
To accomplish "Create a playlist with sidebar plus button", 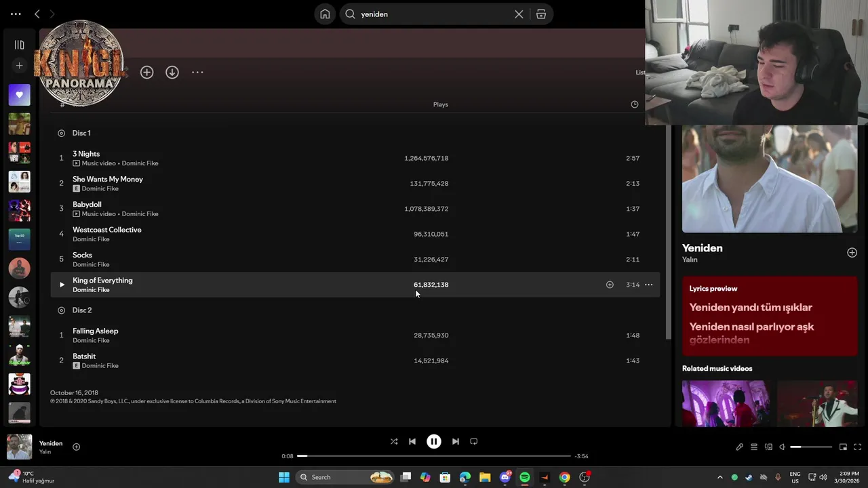I will 19,66.
